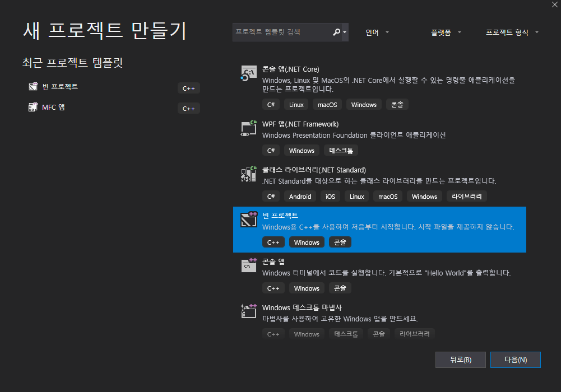Image resolution: width=561 pixels, height=392 pixels.
Task: Click the macOS tag under 콘솔 앱(.NET Core)
Action: coord(327,105)
